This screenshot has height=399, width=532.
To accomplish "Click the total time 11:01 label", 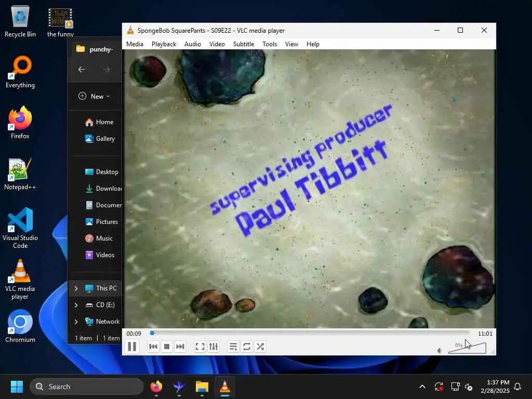I will coord(485,334).
